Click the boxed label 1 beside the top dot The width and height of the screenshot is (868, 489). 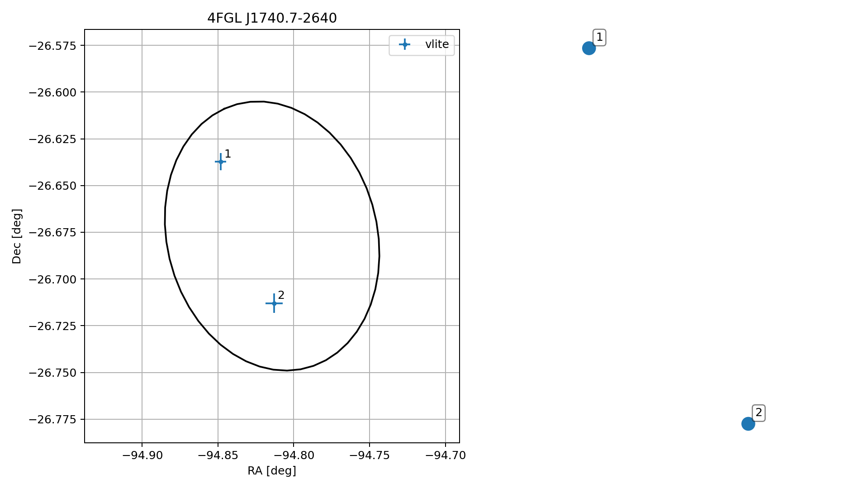599,37
